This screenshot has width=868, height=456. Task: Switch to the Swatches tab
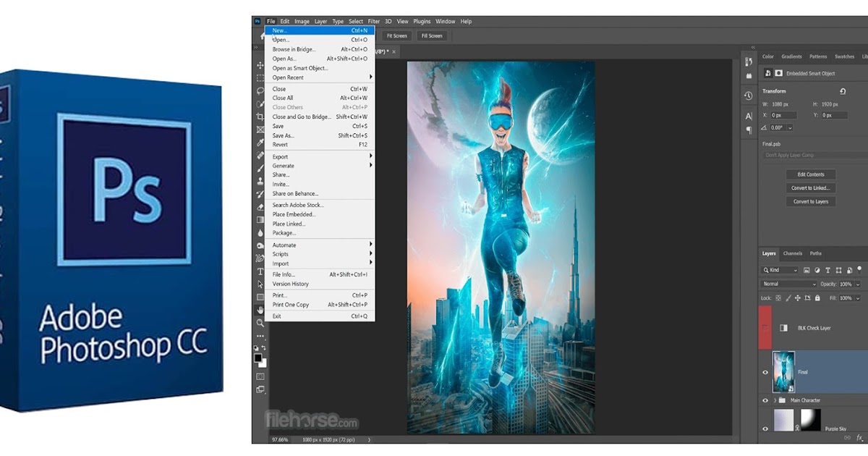(x=844, y=56)
